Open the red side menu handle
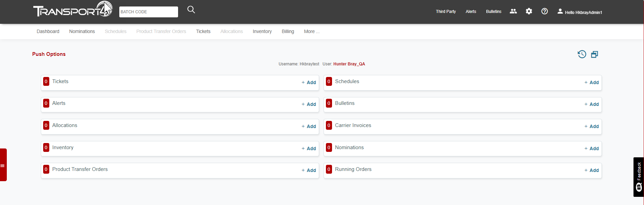 (3, 165)
